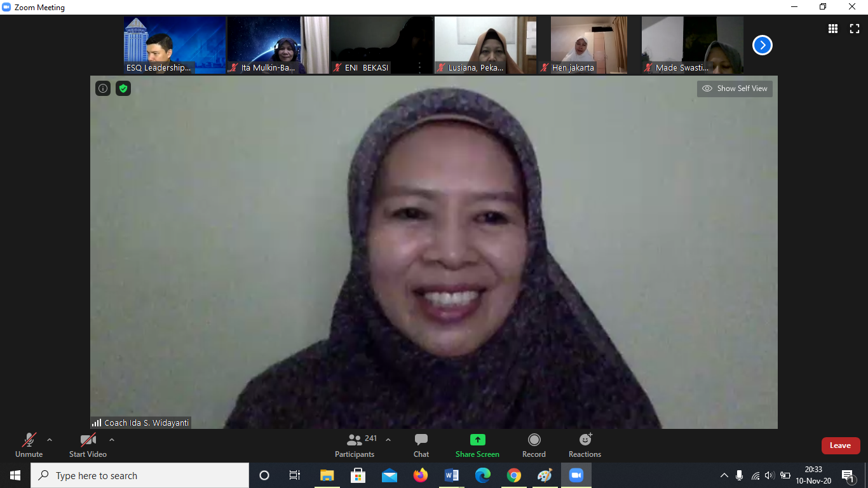The image size is (868, 488).
Task: Open Microsoft Word from the taskbar
Action: click(x=452, y=475)
